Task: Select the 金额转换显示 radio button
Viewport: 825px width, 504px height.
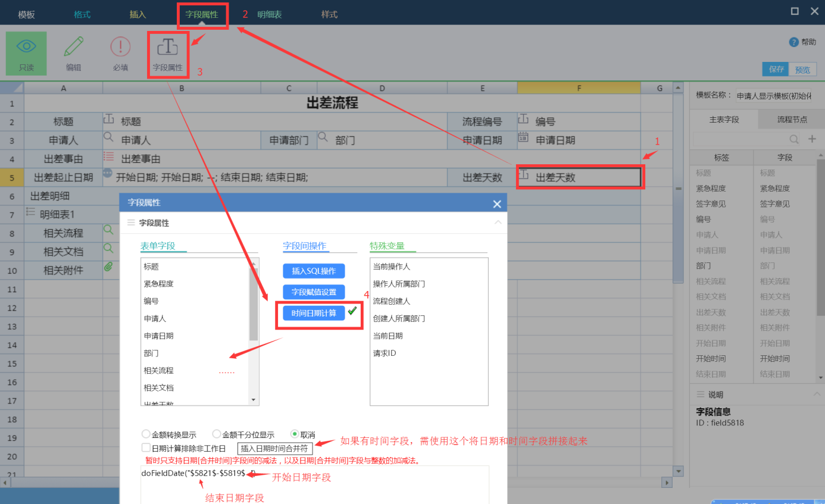Action: [146, 434]
